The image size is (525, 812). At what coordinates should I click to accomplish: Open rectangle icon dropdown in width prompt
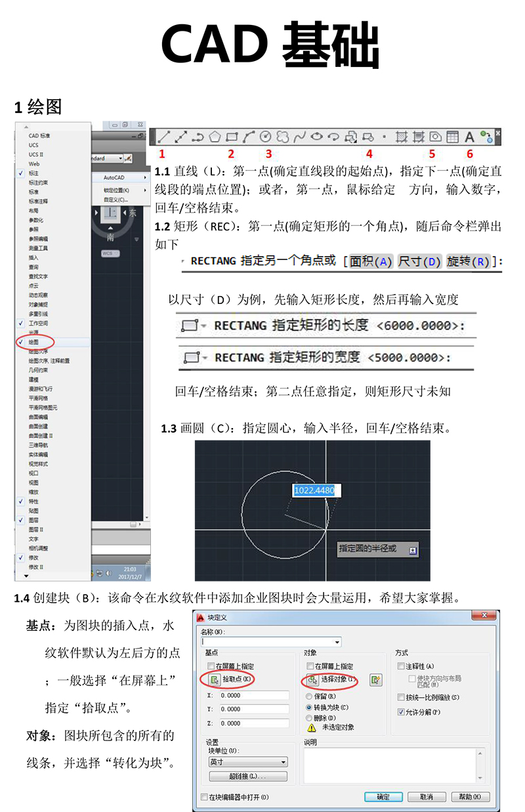click(203, 358)
